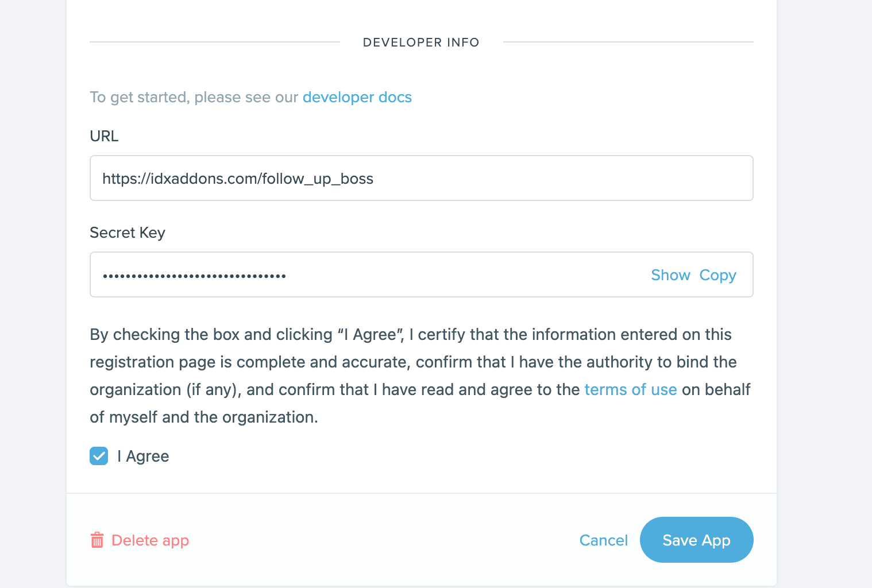Copy the secret key
The width and height of the screenshot is (872, 588).
pos(717,275)
